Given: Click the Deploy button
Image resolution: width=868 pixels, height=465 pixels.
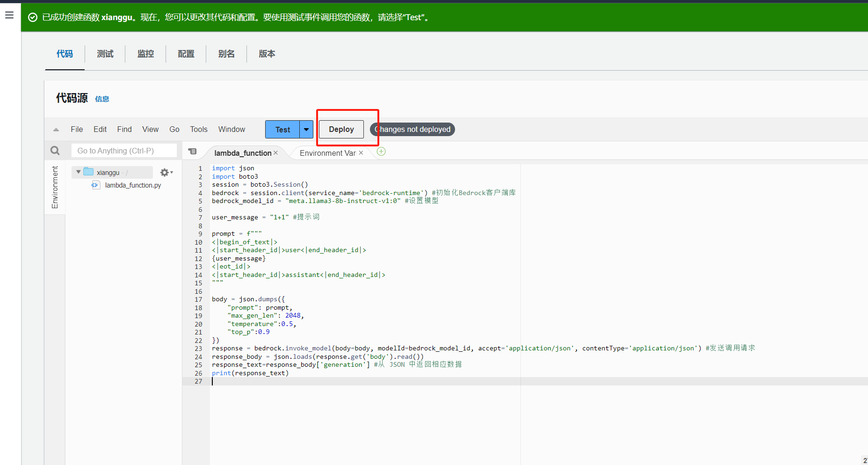Looking at the screenshot, I should pos(341,129).
